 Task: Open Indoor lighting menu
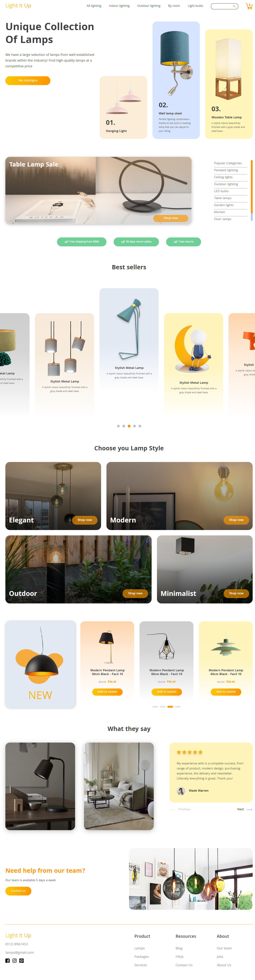(x=119, y=6)
